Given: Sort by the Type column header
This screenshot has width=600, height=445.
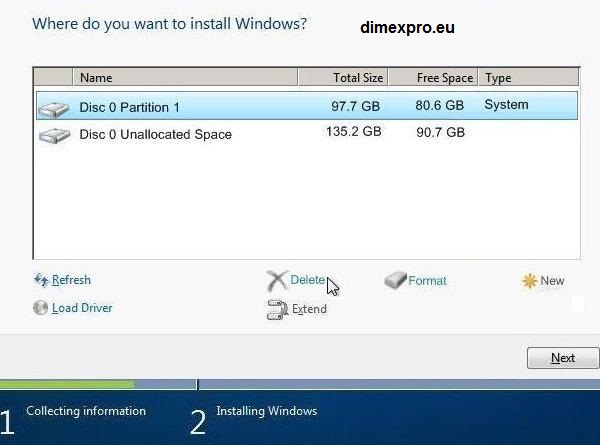Looking at the screenshot, I should (528, 77).
